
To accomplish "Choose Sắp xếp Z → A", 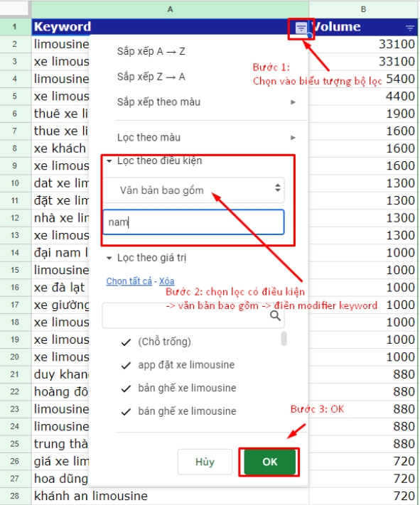I will (x=151, y=77).
